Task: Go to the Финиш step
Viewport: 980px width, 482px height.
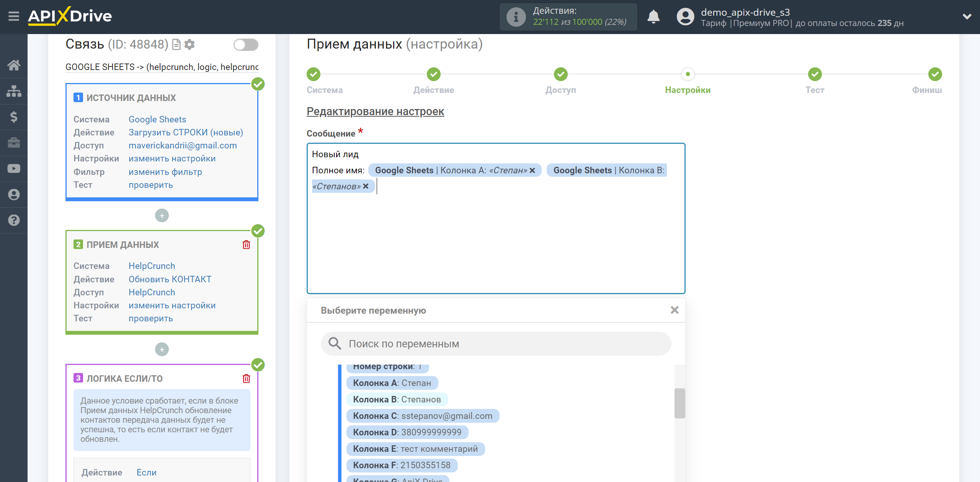Action: pos(935,74)
